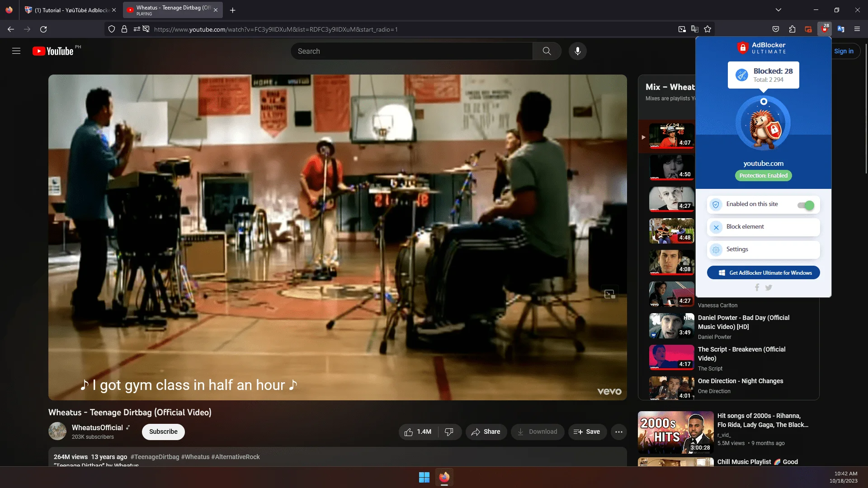The image size is (868, 488).
Task: Dislike the video with thumbs-down
Action: 449,432
